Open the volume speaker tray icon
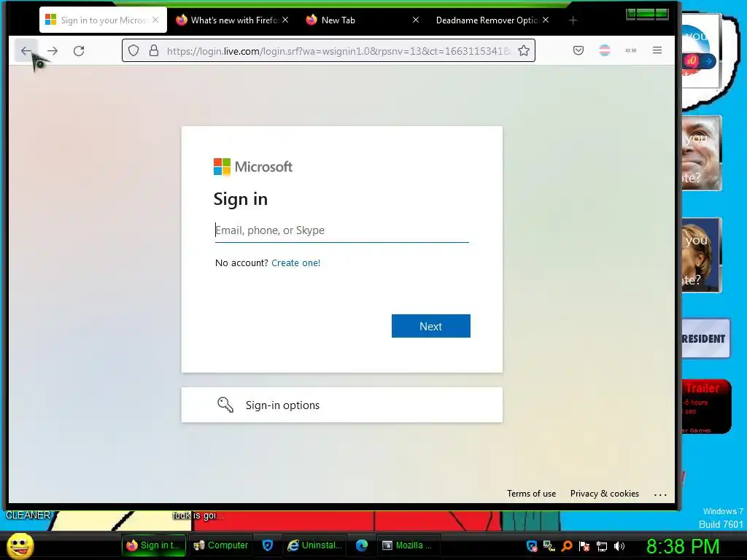 (619, 546)
